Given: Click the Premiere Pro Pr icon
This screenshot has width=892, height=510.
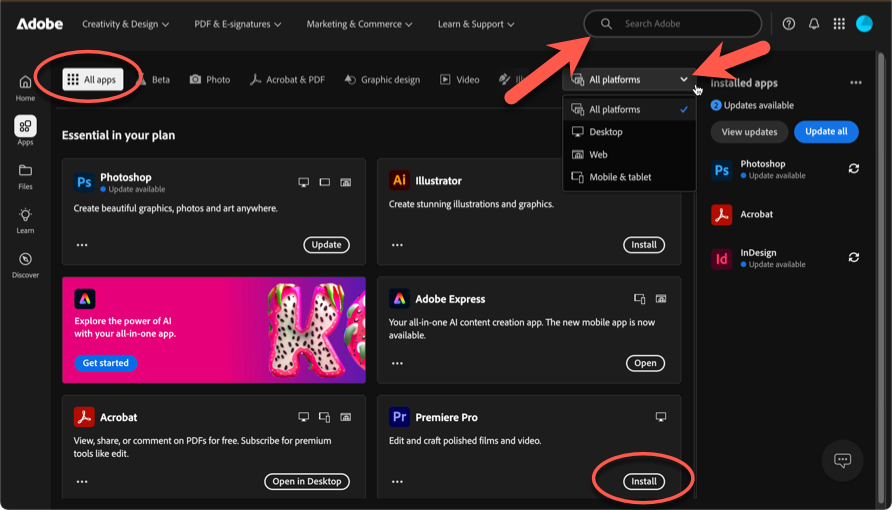Looking at the screenshot, I should pos(399,417).
